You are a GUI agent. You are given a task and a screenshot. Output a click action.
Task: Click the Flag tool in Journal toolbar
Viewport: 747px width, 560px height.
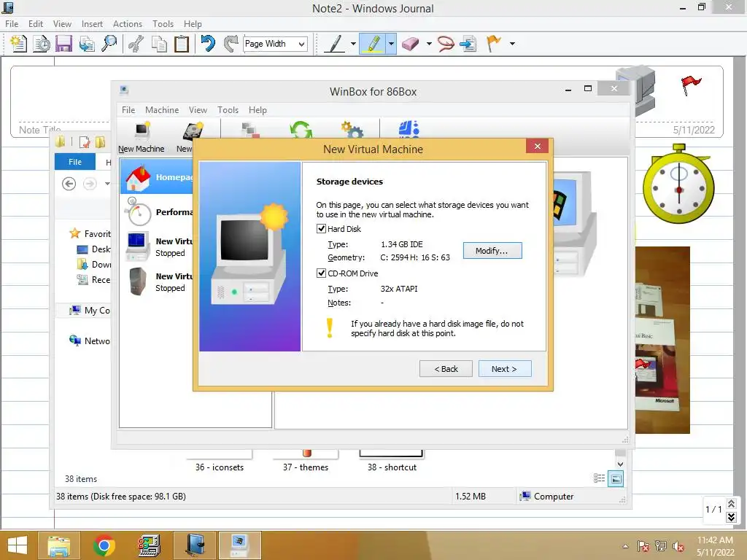[x=494, y=44]
